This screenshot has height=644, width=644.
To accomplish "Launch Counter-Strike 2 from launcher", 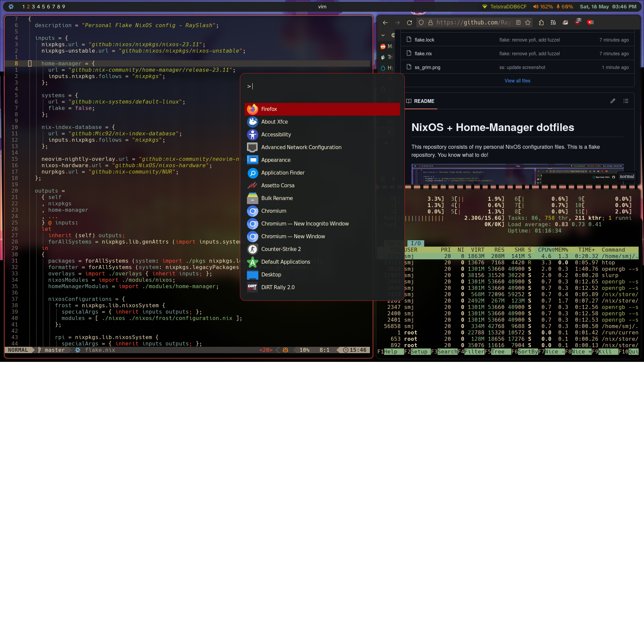I will click(x=322, y=249).
